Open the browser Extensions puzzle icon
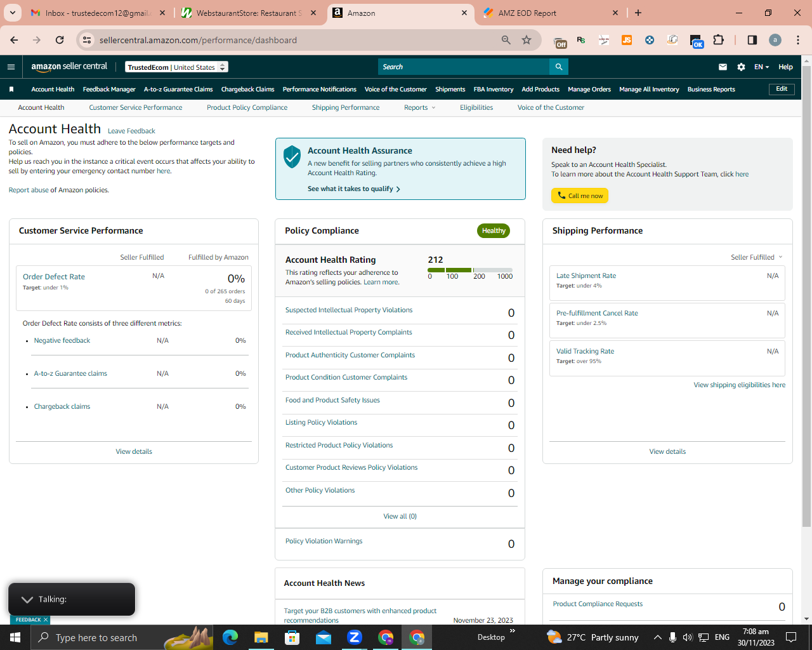812x650 pixels. [x=718, y=40]
